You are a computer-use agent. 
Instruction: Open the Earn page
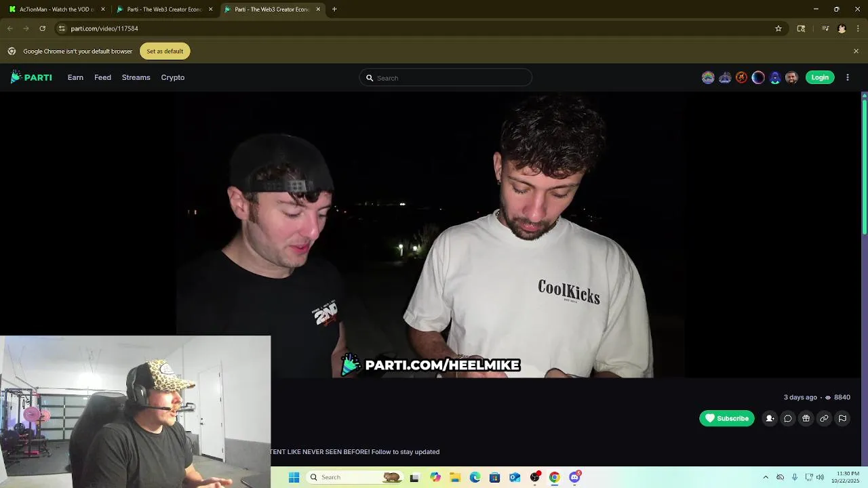coord(75,77)
